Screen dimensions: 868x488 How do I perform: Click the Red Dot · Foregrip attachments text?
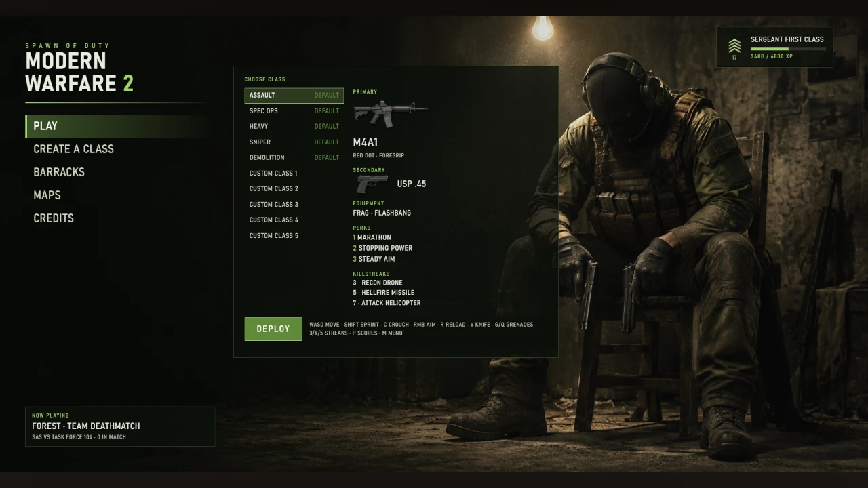(x=378, y=156)
